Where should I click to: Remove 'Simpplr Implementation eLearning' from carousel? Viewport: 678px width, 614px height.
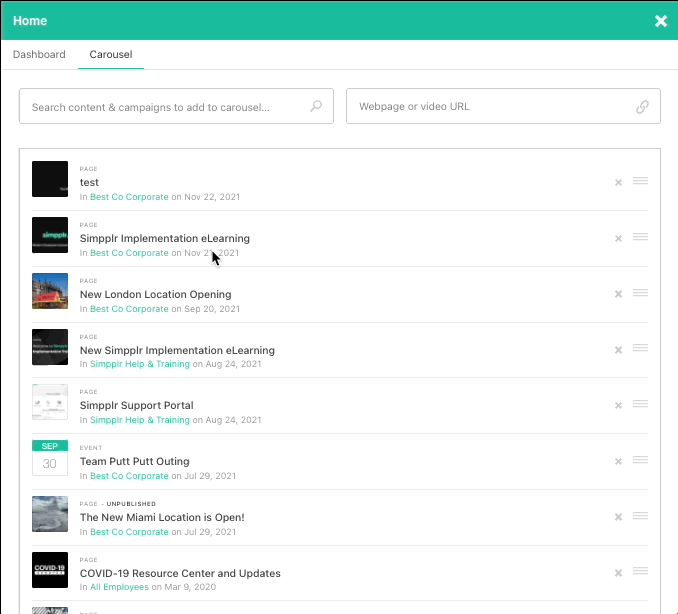[618, 238]
